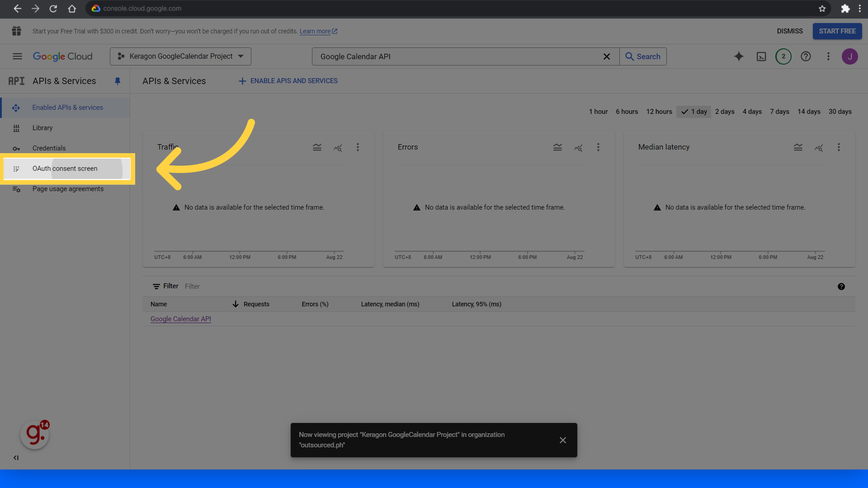Open the purple J account avatar
Viewport: 868px width, 488px height.
[850, 56]
